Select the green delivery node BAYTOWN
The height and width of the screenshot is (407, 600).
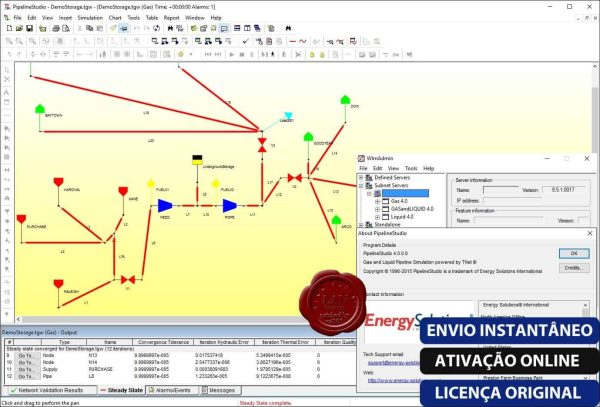tap(40, 109)
